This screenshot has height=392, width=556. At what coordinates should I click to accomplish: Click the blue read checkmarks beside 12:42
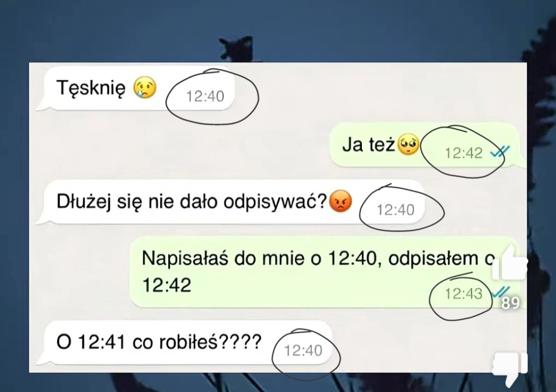[x=500, y=152]
